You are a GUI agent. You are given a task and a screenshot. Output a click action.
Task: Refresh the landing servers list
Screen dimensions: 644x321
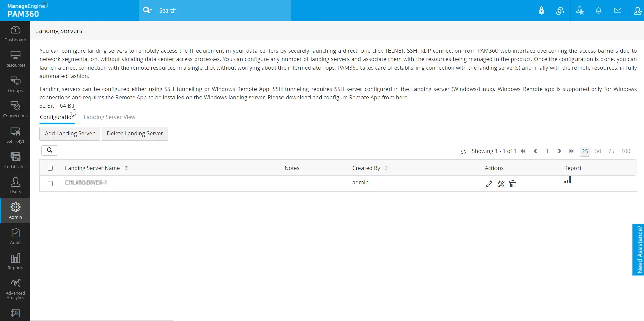click(463, 151)
